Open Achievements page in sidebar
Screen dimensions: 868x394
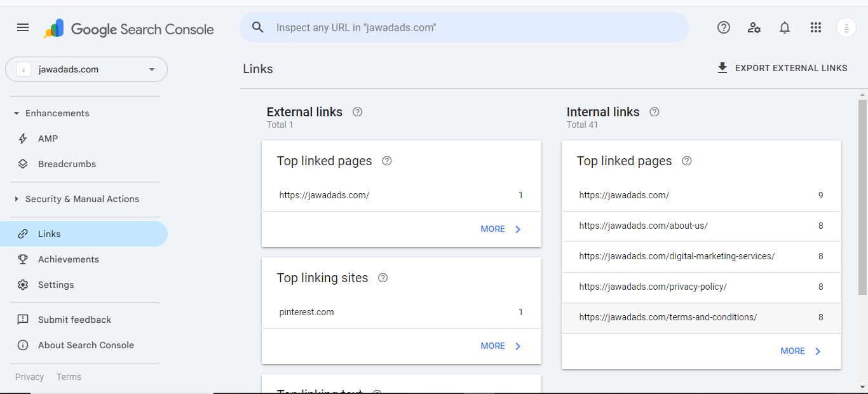(68, 259)
